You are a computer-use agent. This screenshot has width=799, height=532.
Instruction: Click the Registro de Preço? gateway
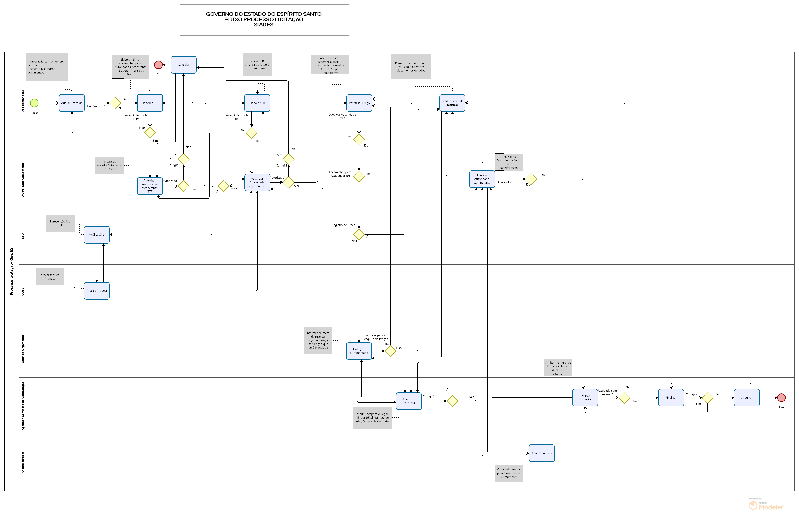359,234
